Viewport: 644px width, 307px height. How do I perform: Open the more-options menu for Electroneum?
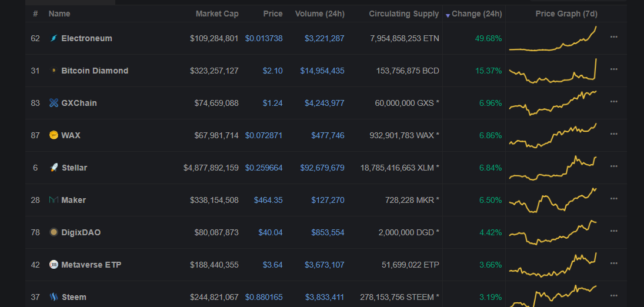[x=613, y=37]
